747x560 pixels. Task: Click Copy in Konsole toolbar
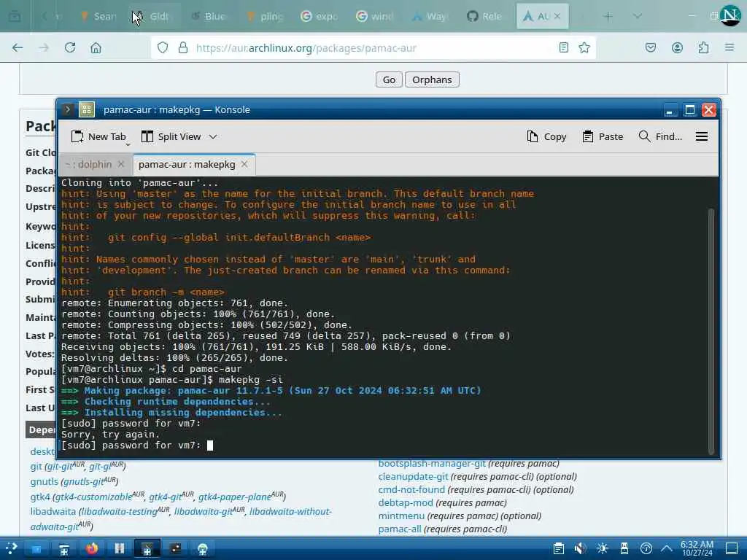click(x=546, y=136)
